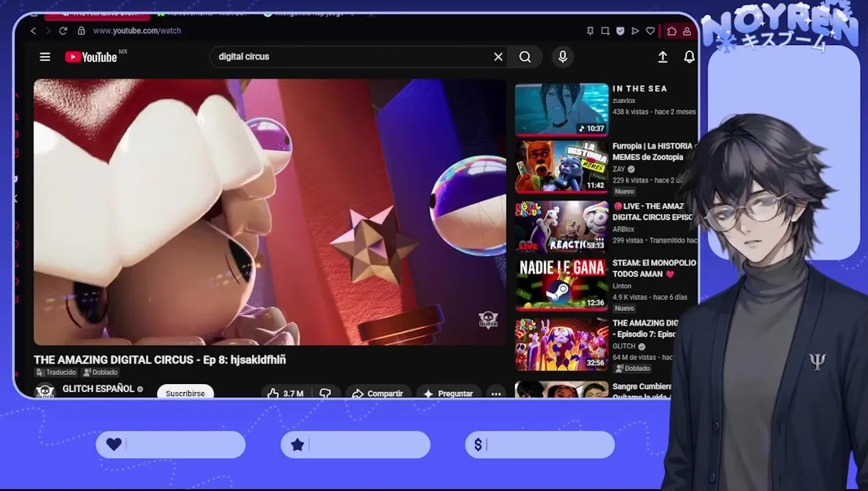This screenshot has height=491, width=868.
Task: Click the 'Traducido' badge under the title
Action: coord(56,372)
